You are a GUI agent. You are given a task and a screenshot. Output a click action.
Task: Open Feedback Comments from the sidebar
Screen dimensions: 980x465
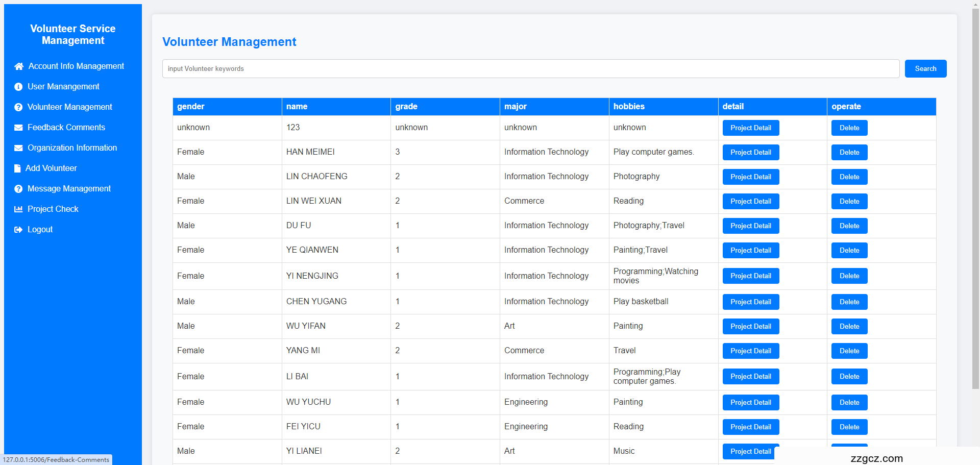66,128
